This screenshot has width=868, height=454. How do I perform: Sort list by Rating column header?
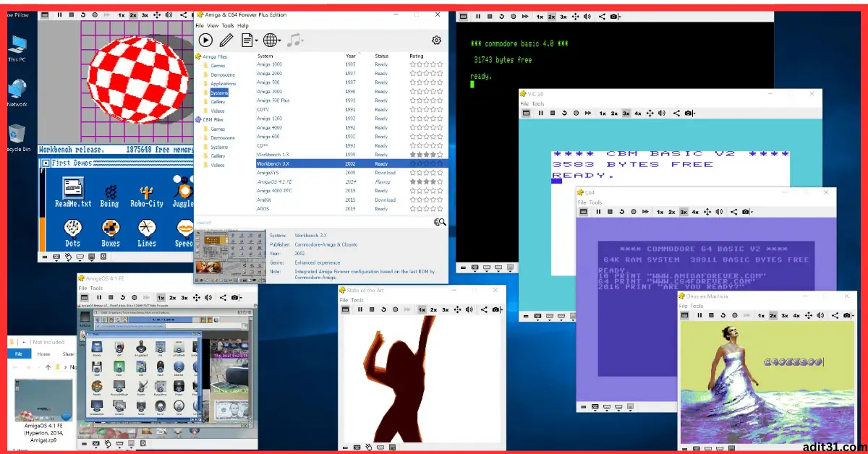[417, 56]
